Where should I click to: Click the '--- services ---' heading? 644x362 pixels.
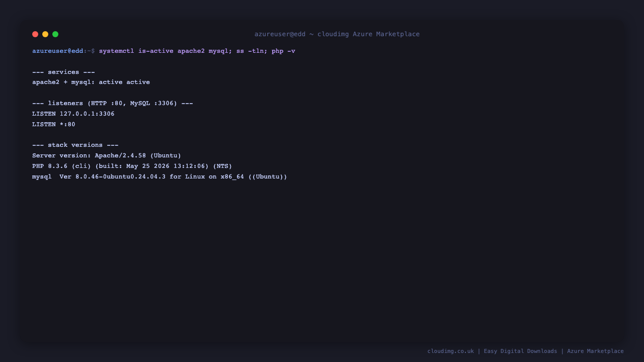pyautogui.click(x=63, y=72)
